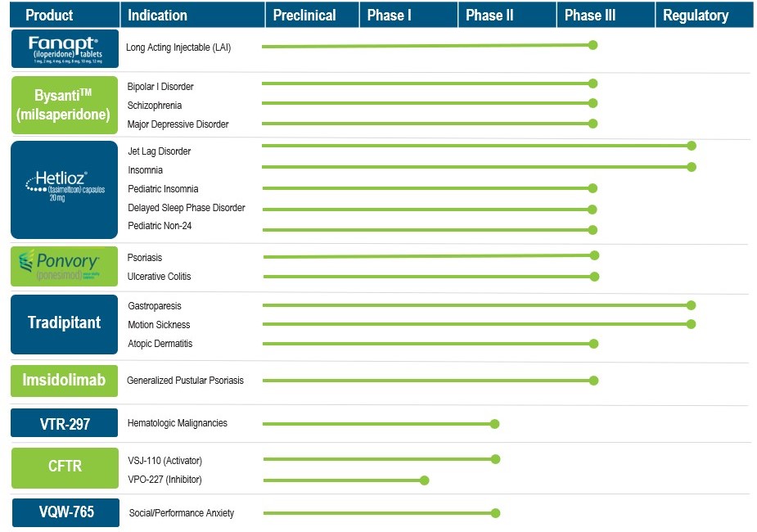
Task: Select the Generalized Pustular Psoriasis indication
Action: (x=185, y=381)
